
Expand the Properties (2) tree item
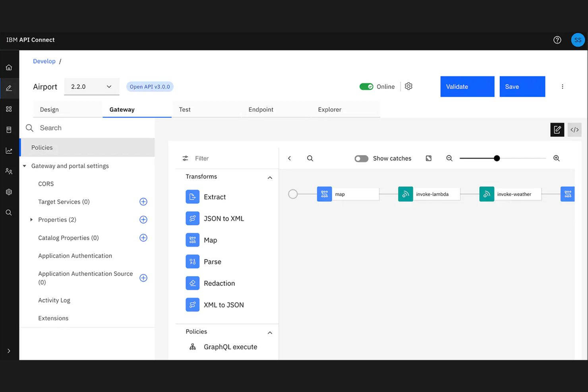click(31, 220)
